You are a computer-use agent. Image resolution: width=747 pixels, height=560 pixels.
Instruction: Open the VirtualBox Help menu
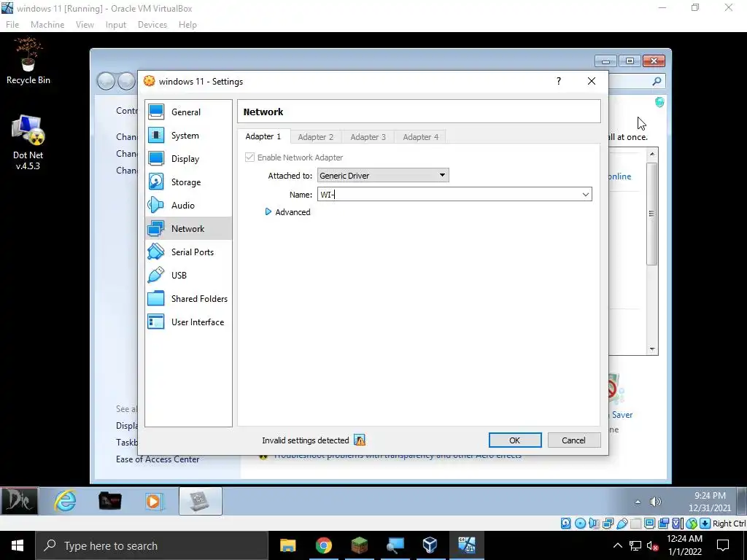[x=187, y=25]
